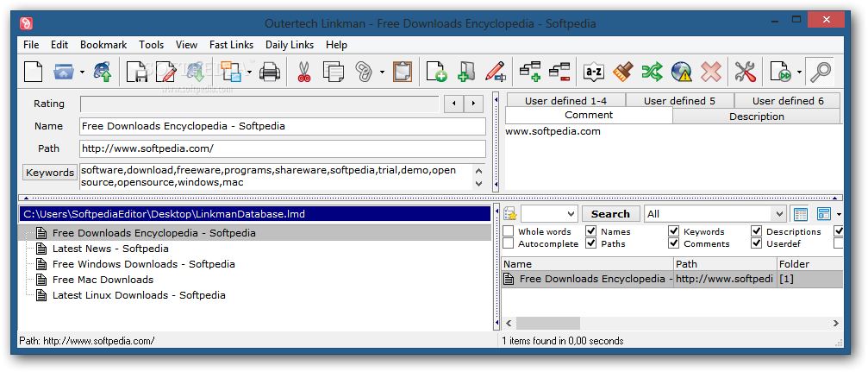This screenshot has width=868, height=372.
Task: Open the dropdown arrow beside fast-forward page icon
Action: [x=799, y=73]
